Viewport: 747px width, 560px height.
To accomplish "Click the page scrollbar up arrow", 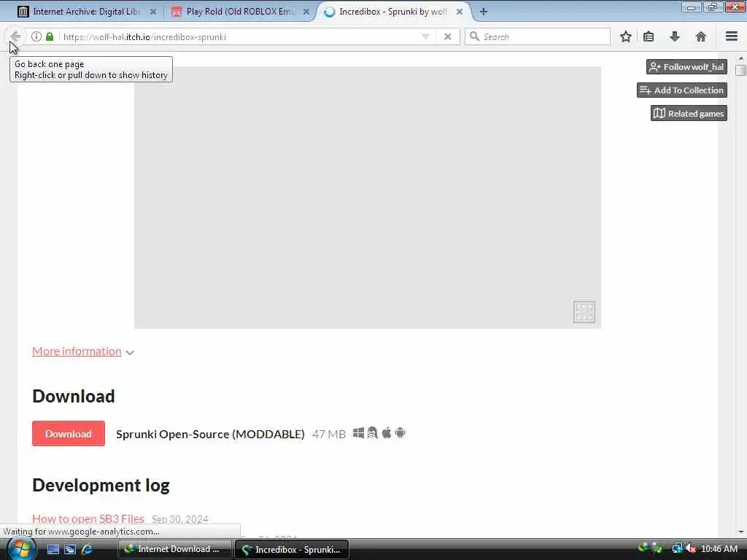I will tap(741, 58).
